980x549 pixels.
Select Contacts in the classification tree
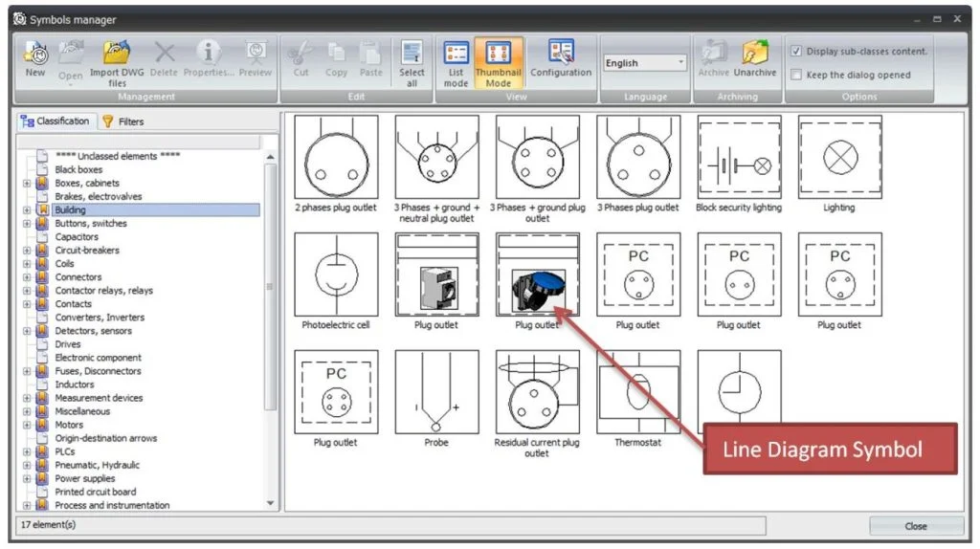click(73, 304)
